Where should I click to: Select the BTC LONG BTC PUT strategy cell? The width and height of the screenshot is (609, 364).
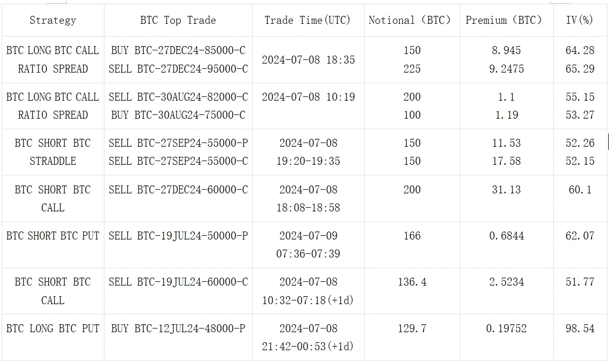click(52, 329)
